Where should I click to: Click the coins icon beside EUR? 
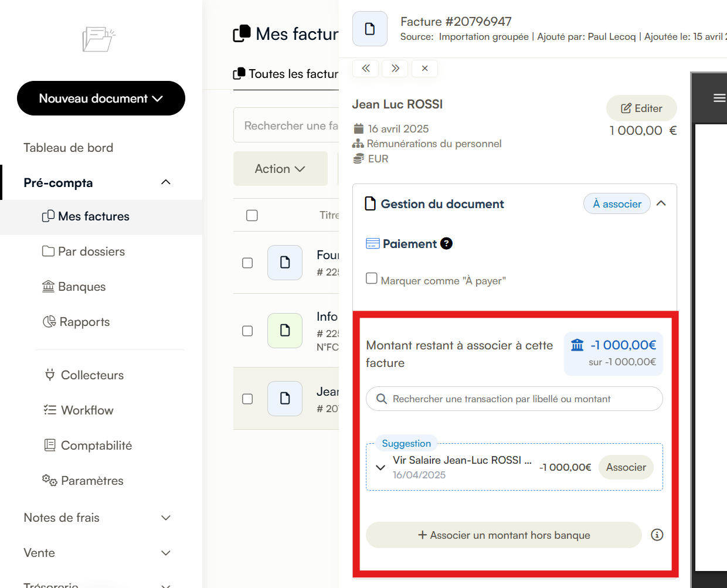359,159
